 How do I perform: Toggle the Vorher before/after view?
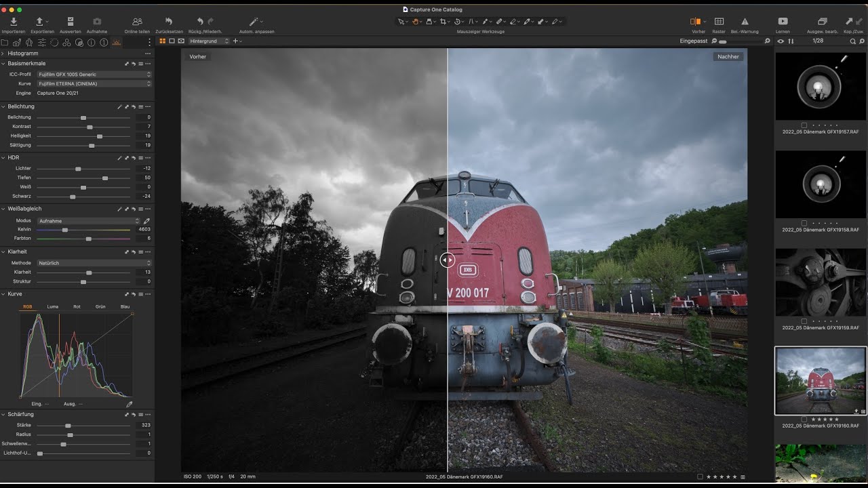(696, 22)
